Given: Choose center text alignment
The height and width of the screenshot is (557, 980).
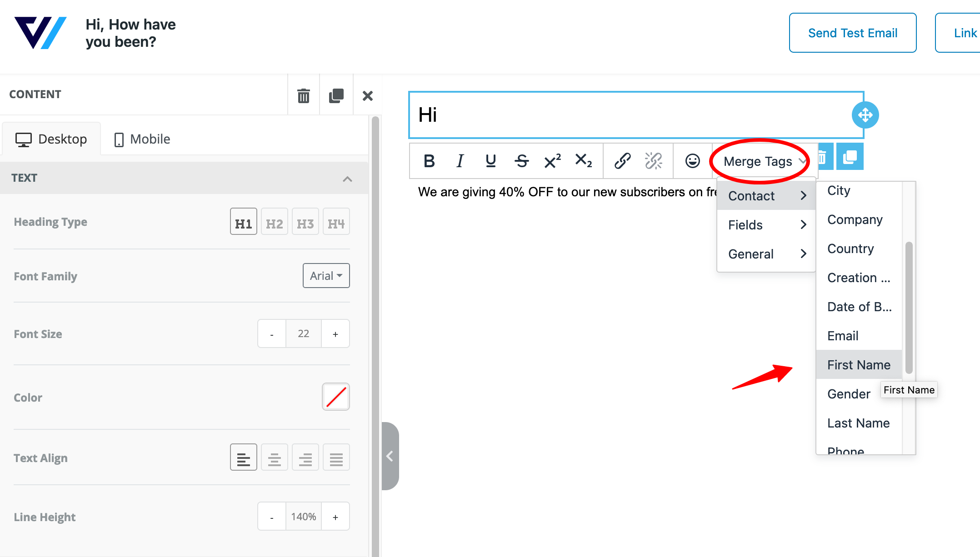Looking at the screenshot, I should point(274,458).
